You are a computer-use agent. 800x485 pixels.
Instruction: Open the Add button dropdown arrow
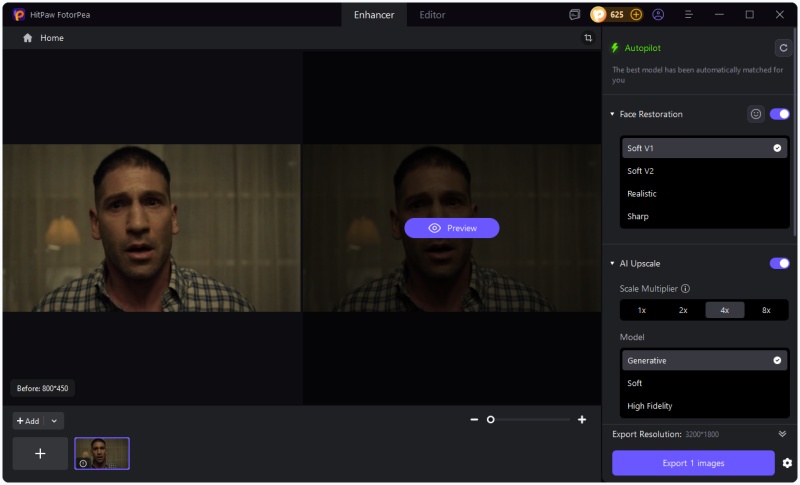pyautogui.click(x=54, y=421)
